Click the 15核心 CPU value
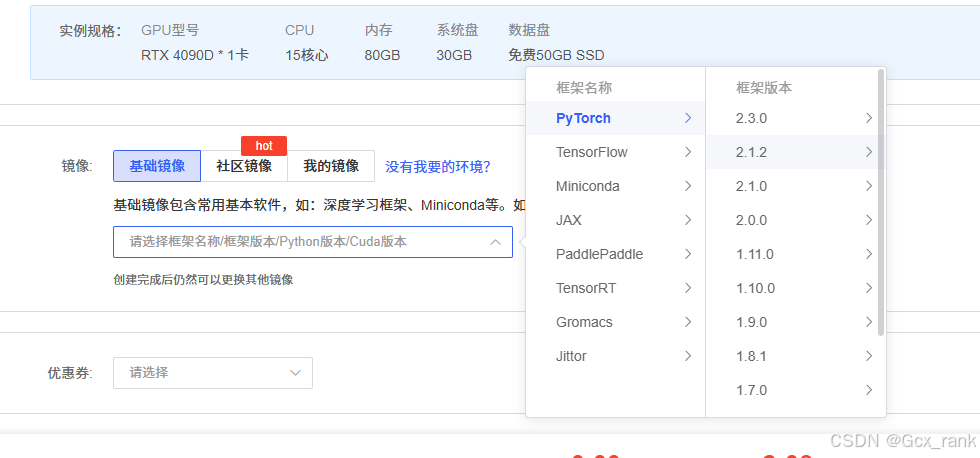 click(307, 55)
